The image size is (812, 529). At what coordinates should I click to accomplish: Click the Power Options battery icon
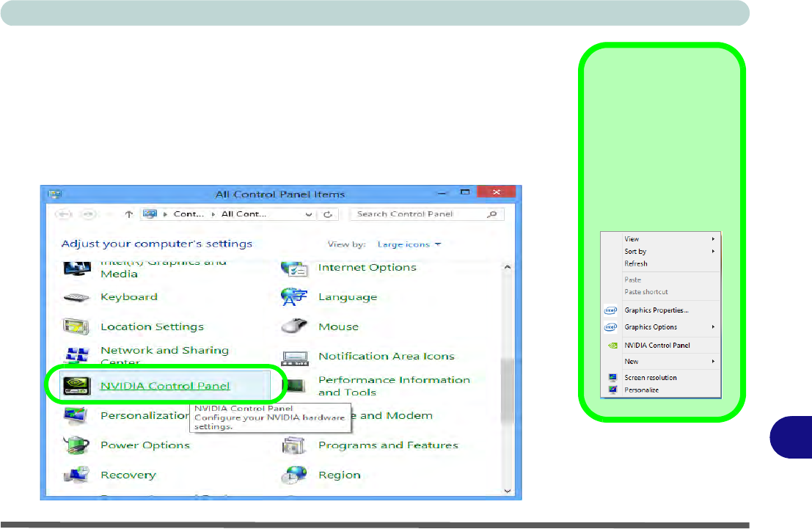pyautogui.click(x=76, y=445)
